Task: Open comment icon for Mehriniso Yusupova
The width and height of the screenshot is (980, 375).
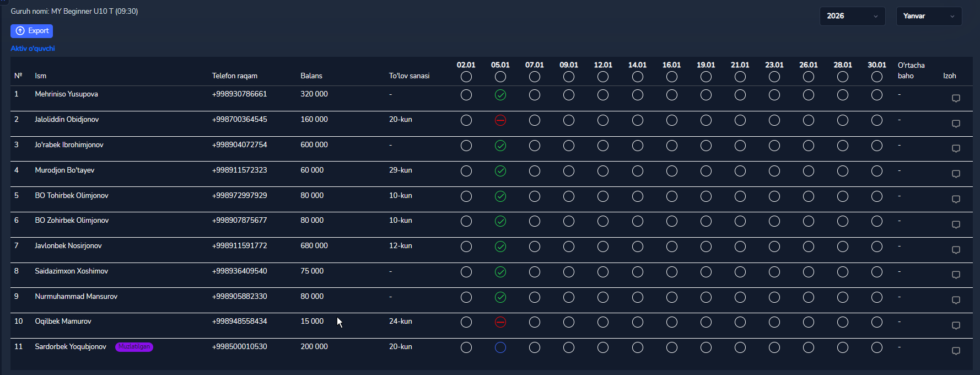Action: tap(956, 98)
